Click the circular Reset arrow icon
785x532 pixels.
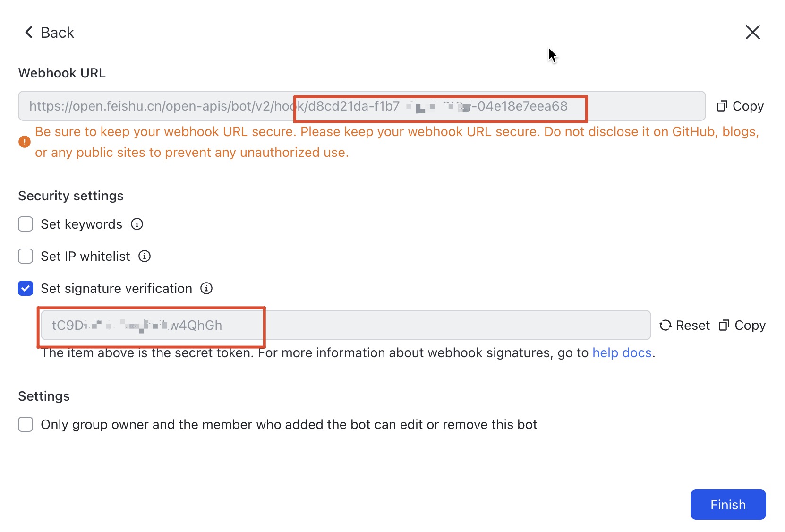pyautogui.click(x=666, y=325)
